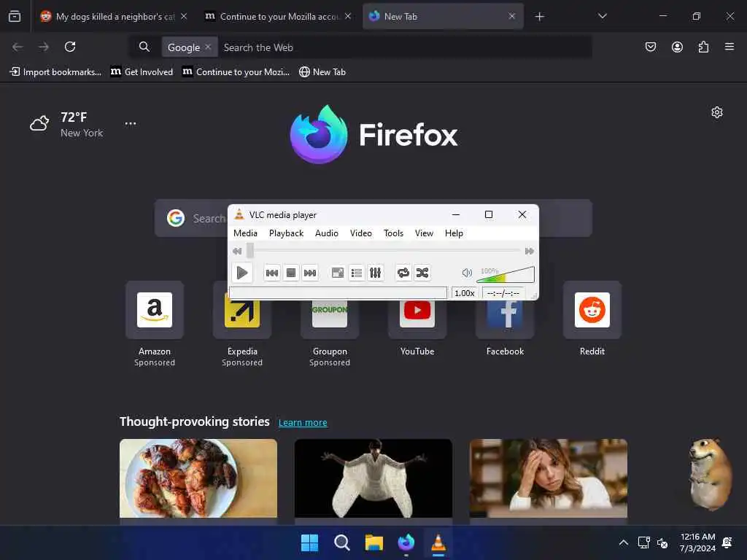Open the VLC Video menu

point(360,233)
